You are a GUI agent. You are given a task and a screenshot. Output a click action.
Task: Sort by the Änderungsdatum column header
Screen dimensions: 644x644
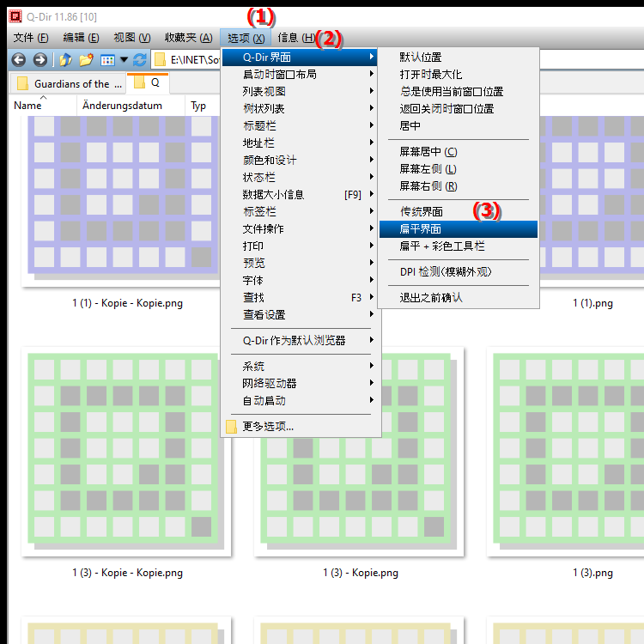coord(131,106)
